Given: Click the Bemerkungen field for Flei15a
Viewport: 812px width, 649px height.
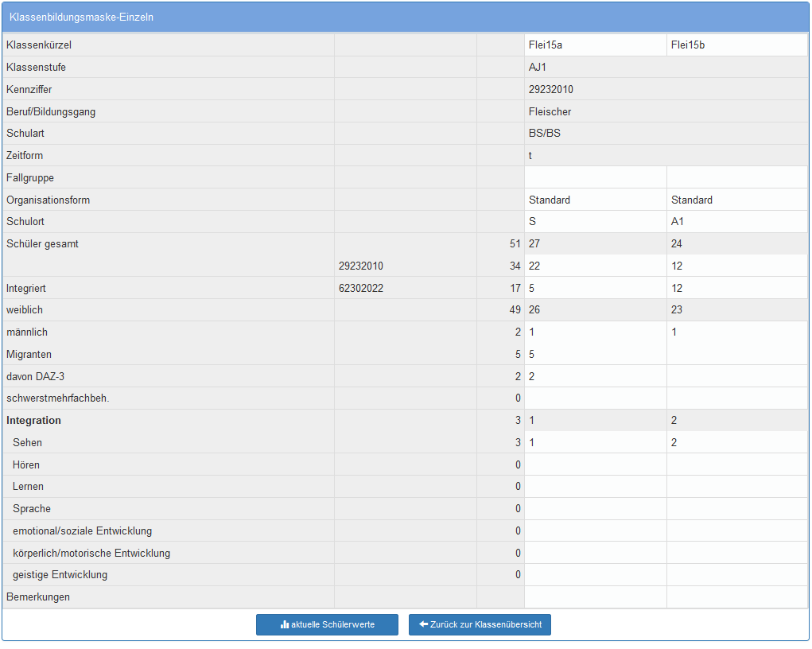Looking at the screenshot, I should [595, 597].
